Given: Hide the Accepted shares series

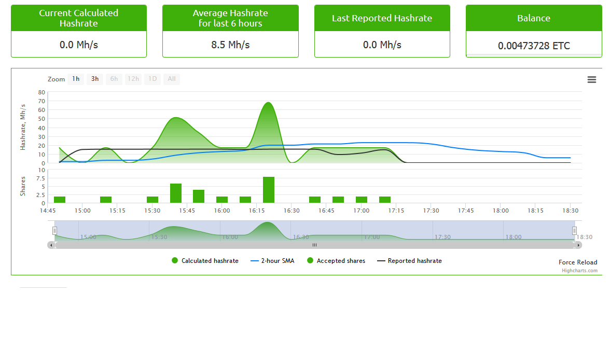Looking at the screenshot, I should tap(336, 260).
